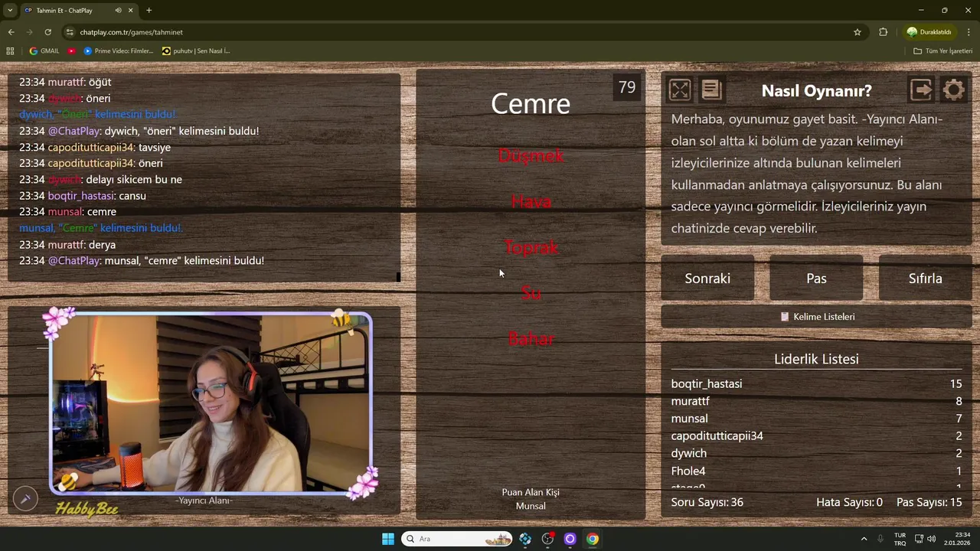
Task: Click the countdown timer showing 79
Action: (x=627, y=87)
